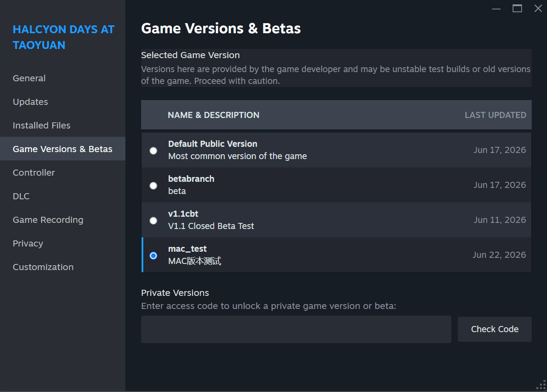
Task: Open Game Recording settings
Action: pyautogui.click(x=62, y=220)
